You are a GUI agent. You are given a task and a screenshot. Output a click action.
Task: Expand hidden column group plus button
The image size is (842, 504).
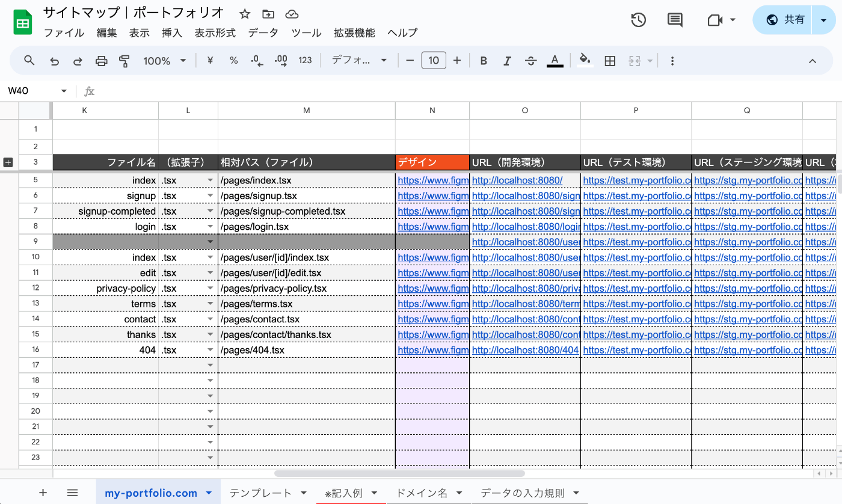(x=8, y=162)
